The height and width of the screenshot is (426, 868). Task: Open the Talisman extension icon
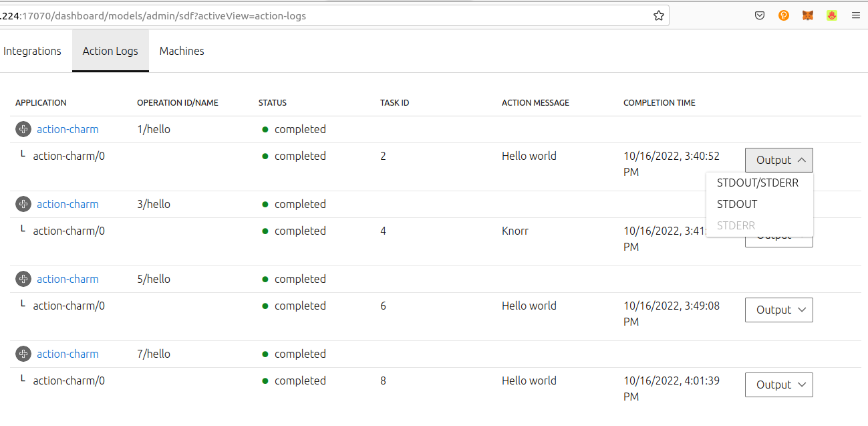(x=831, y=15)
